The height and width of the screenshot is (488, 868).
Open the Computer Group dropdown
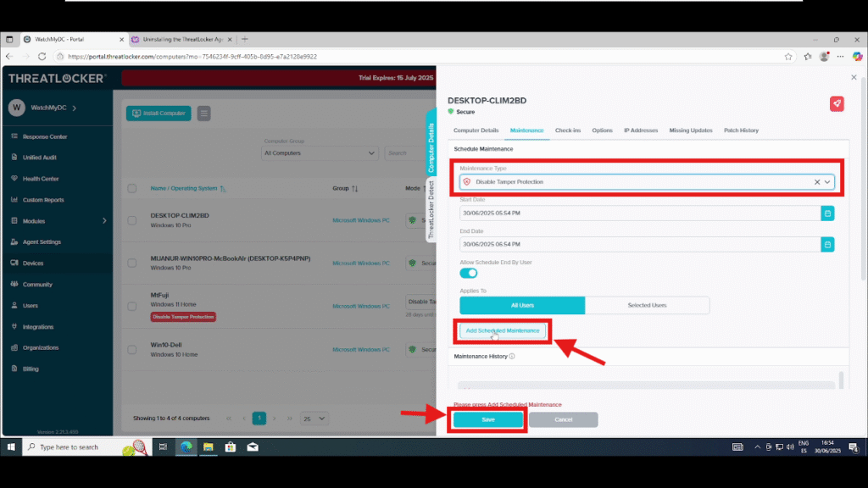pos(320,153)
